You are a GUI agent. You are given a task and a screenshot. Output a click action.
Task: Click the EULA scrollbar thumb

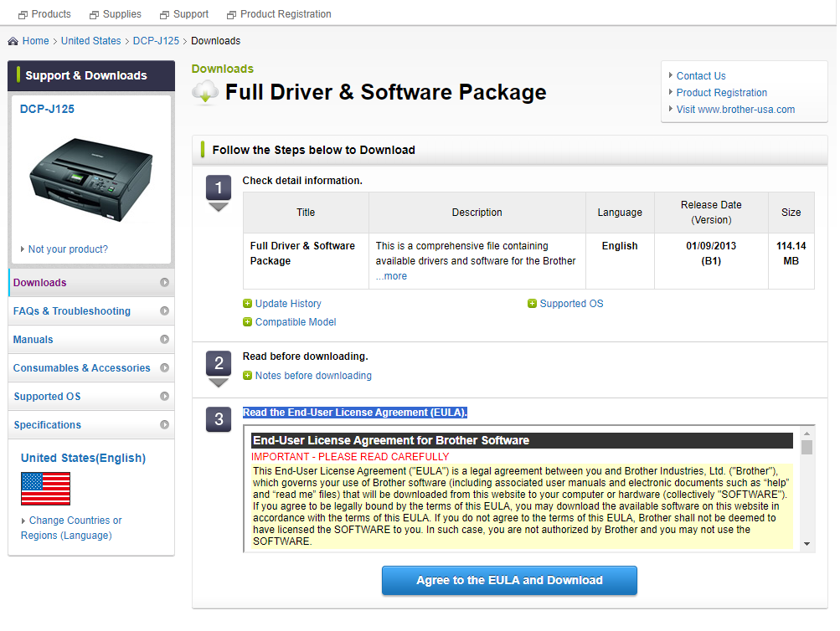[x=807, y=447]
